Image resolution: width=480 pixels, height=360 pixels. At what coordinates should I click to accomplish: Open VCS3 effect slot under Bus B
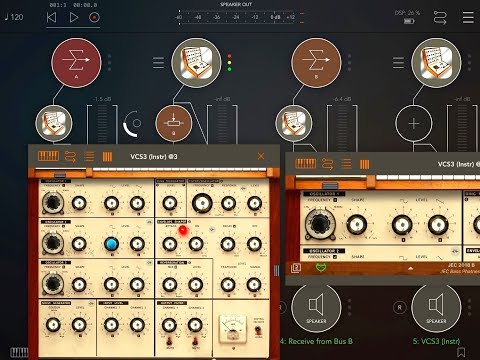click(294, 123)
